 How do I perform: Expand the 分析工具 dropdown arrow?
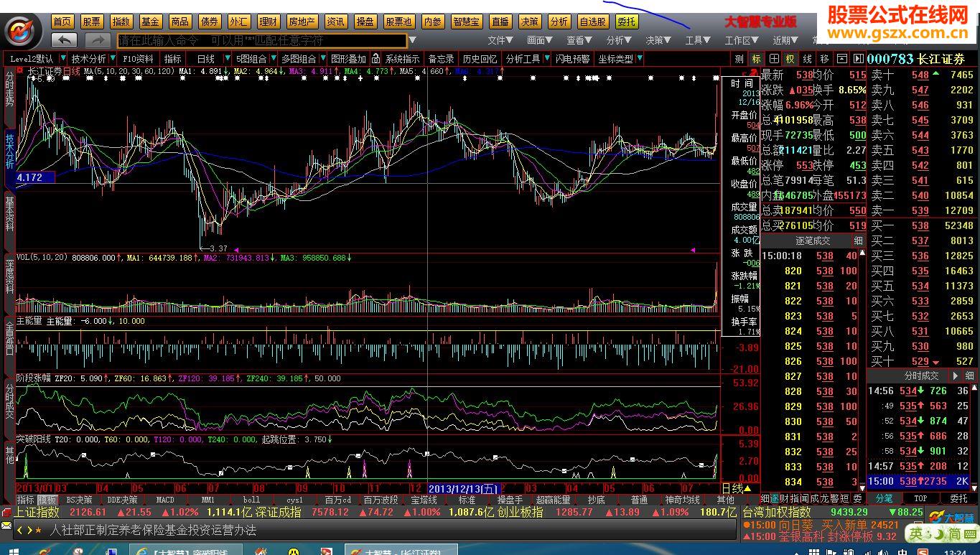[x=546, y=59]
